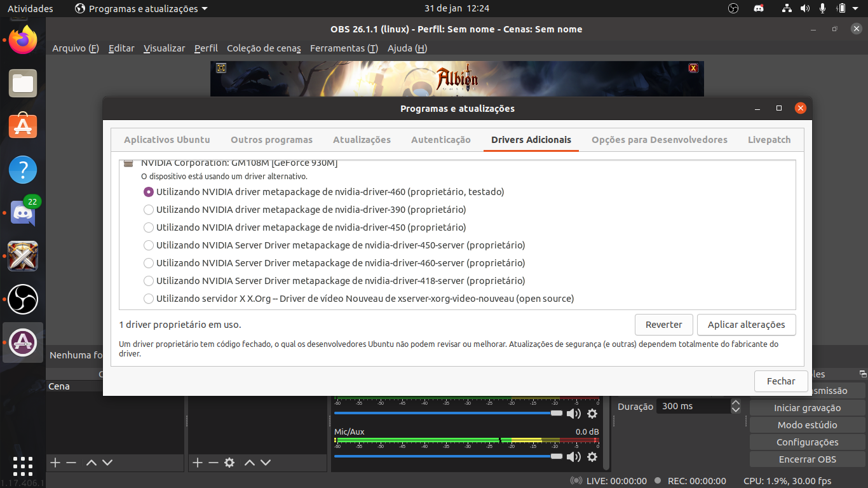The image size is (868, 488).
Task: Switch to the Livepatch tab
Action: click(770, 140)
